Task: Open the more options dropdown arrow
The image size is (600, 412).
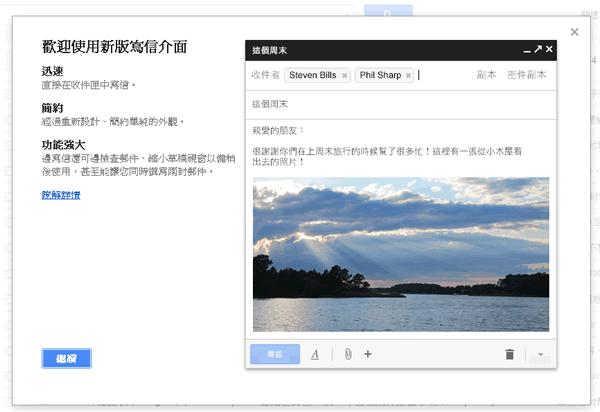Action: coord(540,354)
